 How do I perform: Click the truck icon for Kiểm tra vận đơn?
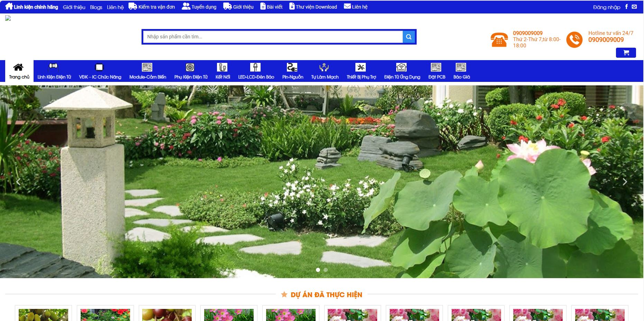coord(133,6)
